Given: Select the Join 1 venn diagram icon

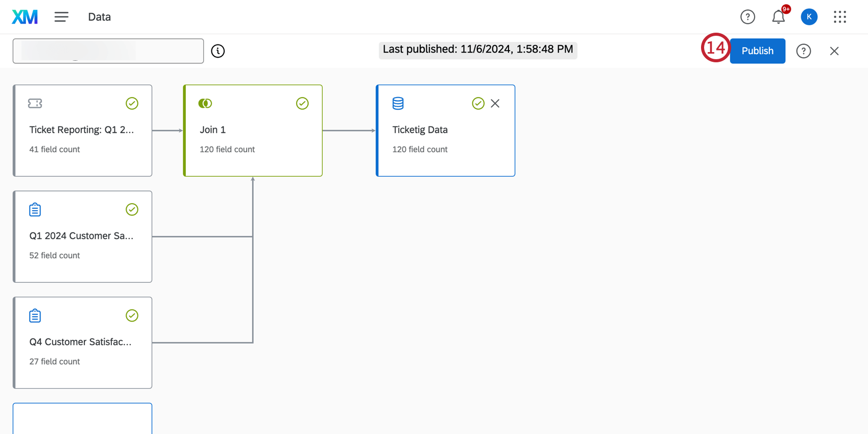Looking at the screenshot, I should [205, 103].
